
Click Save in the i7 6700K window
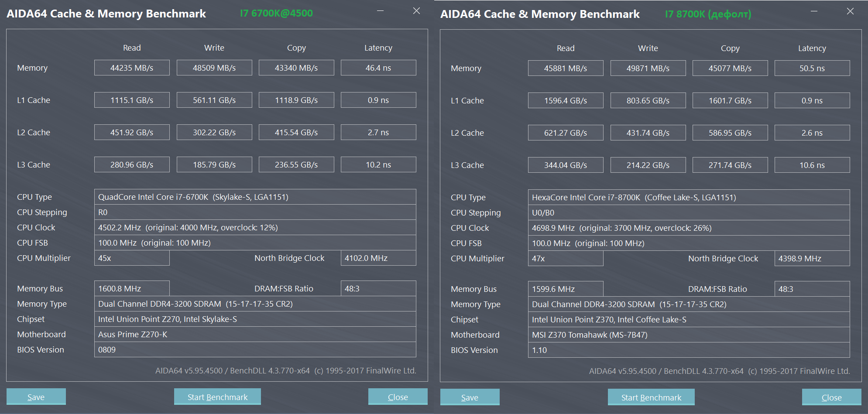[36, 397]
